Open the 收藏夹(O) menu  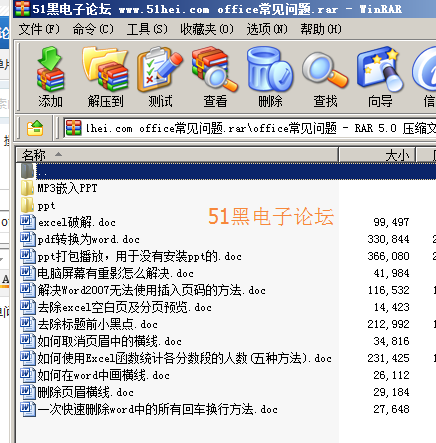tap(207, 29)
